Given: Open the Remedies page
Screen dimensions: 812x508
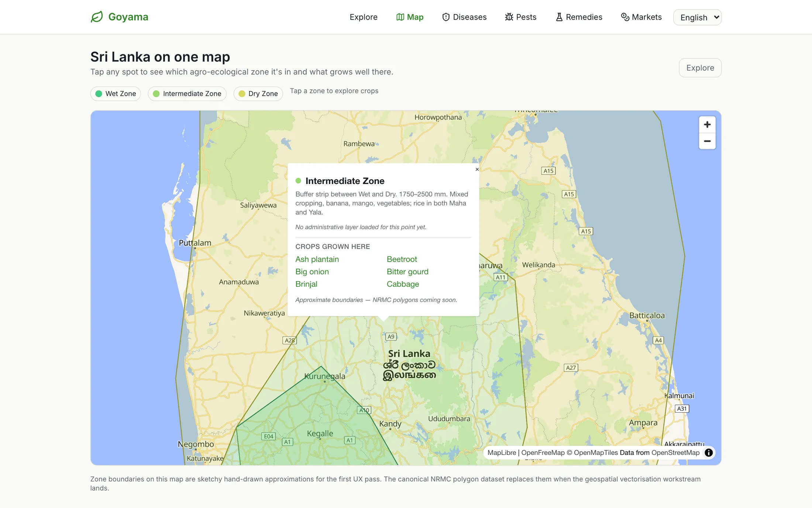Looking at the screenshot, I should pos(579,17).
